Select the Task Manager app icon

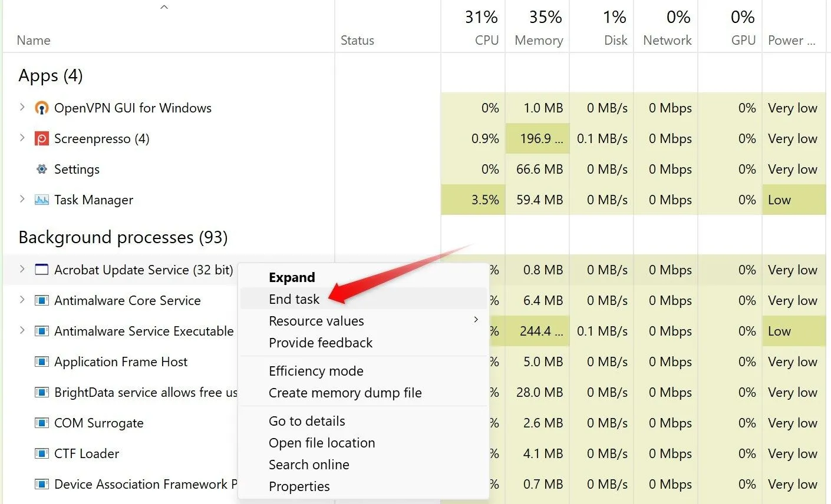point(41,200)
